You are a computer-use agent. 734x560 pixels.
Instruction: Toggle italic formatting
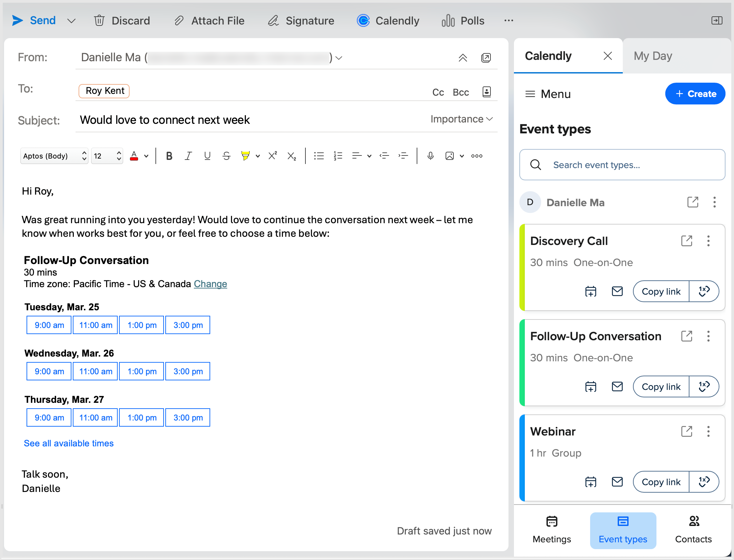tap(188, 156)
